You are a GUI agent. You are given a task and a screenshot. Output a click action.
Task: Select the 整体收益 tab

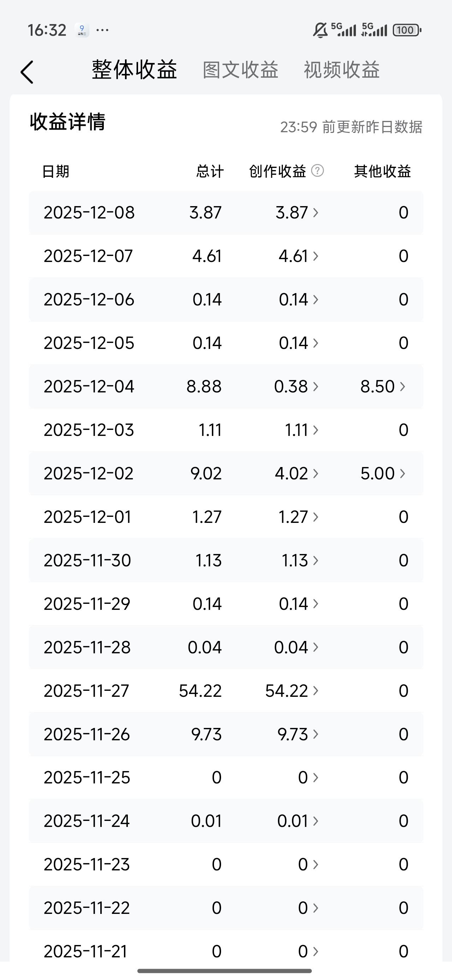point(134,70)
